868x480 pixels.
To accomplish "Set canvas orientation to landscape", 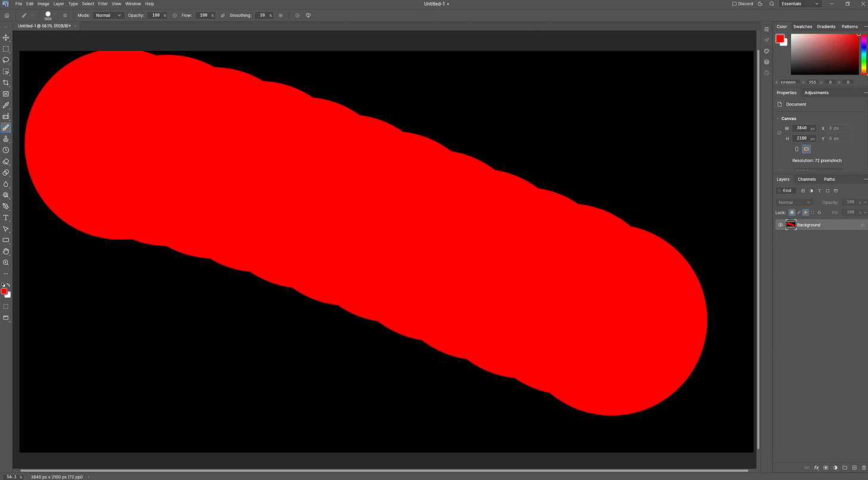I will [806, 149].
